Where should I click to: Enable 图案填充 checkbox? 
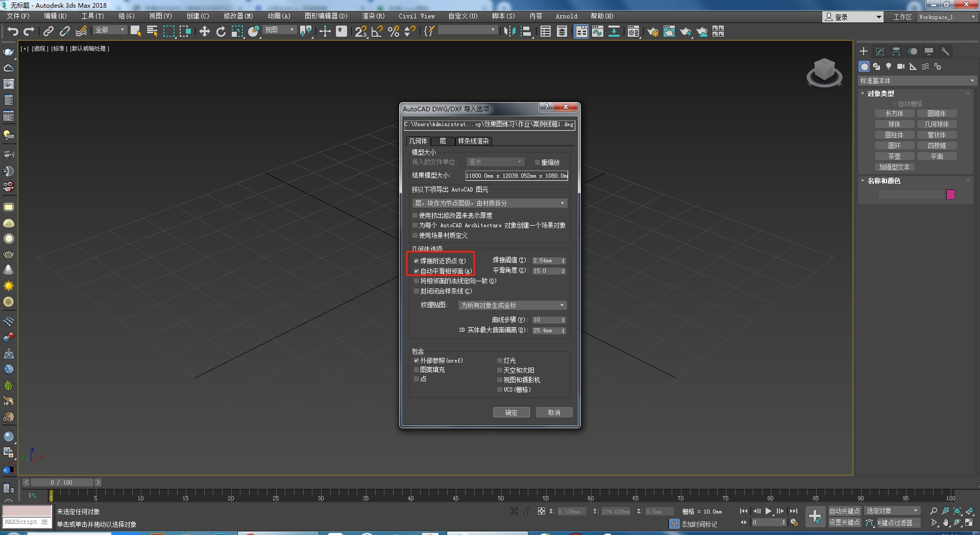416,370
